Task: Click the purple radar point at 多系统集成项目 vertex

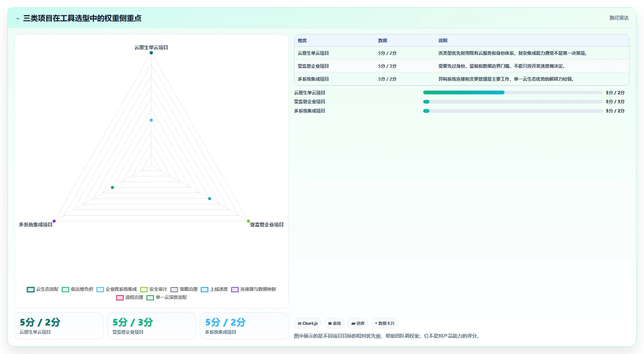Action: [x=54, y=221]
